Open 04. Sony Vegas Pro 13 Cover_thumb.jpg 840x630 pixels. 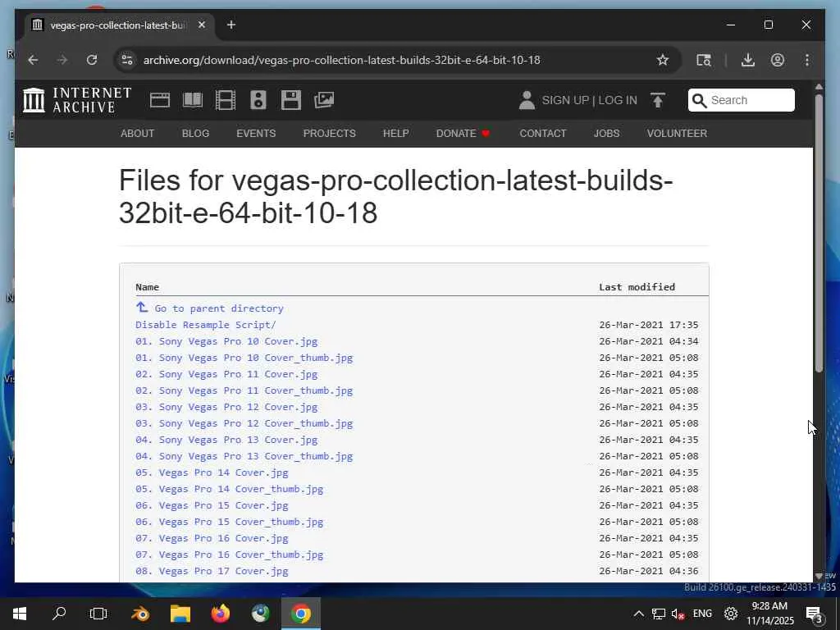244,456
